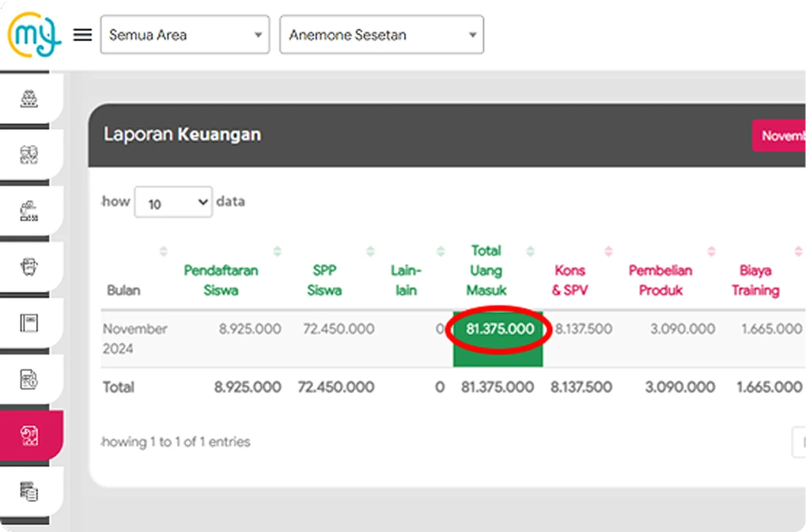Toggle the sidebar with the hamburger menu
The image size is (806, 532).
82,35
